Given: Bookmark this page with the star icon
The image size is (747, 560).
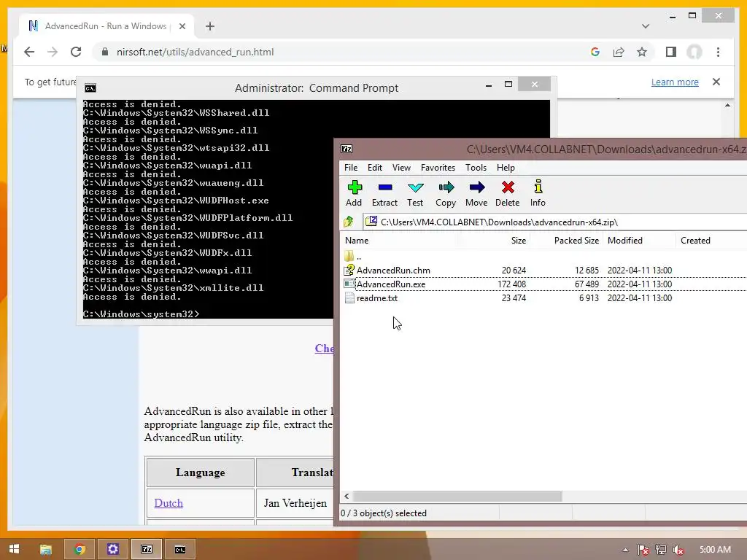Looking at the screenshot, I should (642, 52).
